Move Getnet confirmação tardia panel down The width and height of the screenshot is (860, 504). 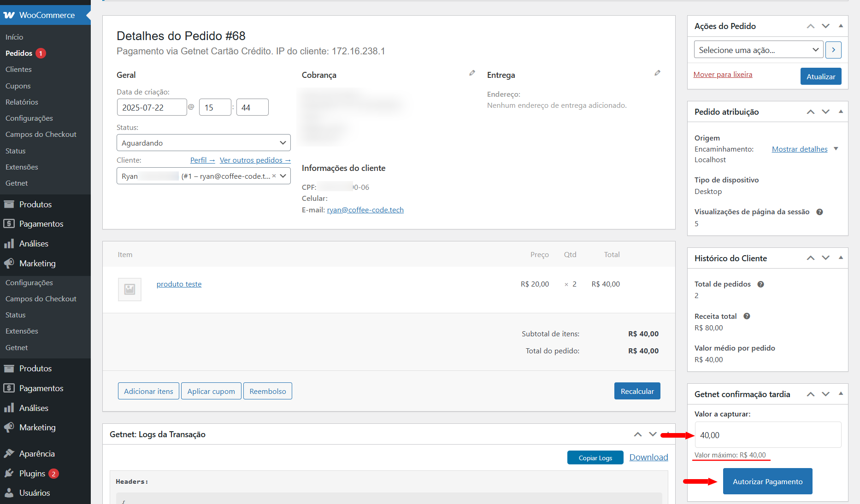tap(825, 394)
